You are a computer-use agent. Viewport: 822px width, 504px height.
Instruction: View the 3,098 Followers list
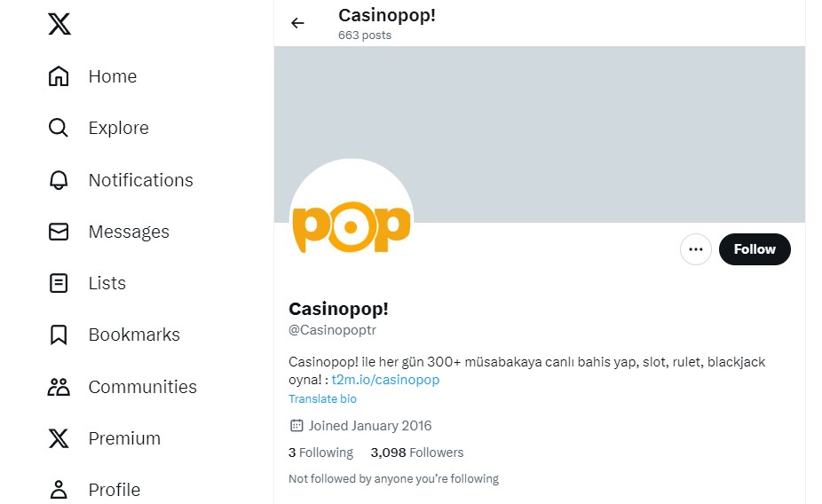(417, 453)
